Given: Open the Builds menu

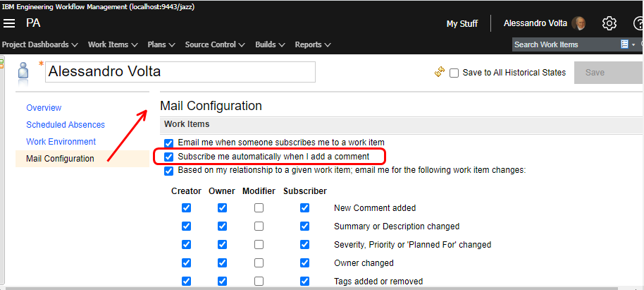Looking at the screenshot, I should click(270, 44).
